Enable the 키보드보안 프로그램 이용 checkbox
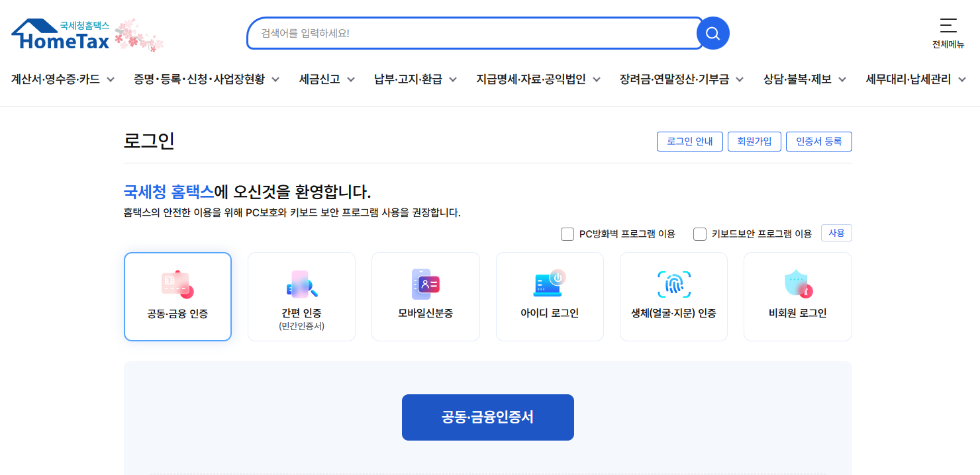Viewport: 980px width, 475px height. [x=700, y=234]
